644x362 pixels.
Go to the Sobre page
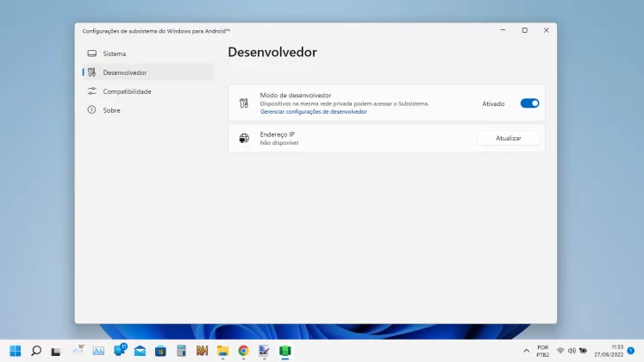pyautogui.click(x=111, y=110)
